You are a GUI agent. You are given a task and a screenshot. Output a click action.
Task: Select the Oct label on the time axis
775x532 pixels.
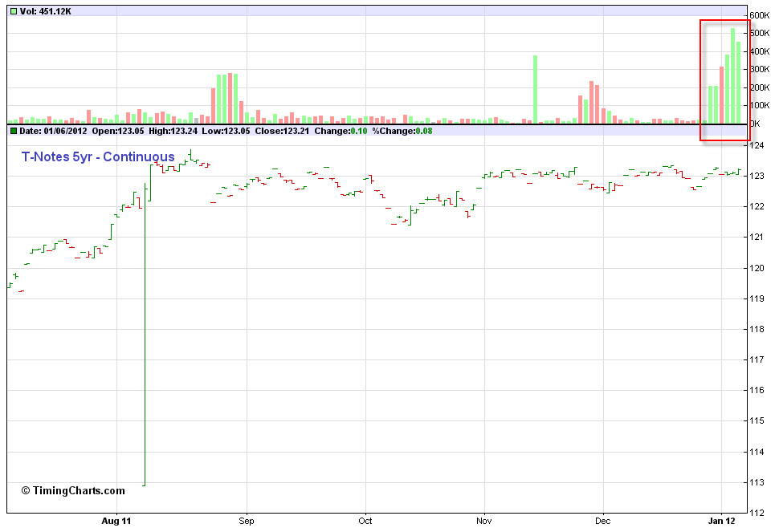pyautogui.click(x=365, y=521)
